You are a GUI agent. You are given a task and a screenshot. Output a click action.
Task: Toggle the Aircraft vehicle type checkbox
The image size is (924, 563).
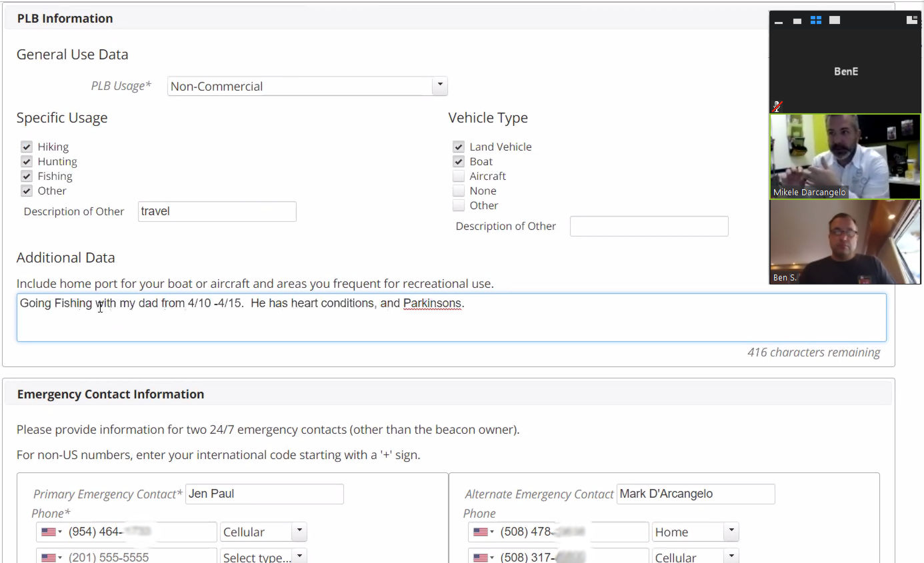[x=459, y=176]
